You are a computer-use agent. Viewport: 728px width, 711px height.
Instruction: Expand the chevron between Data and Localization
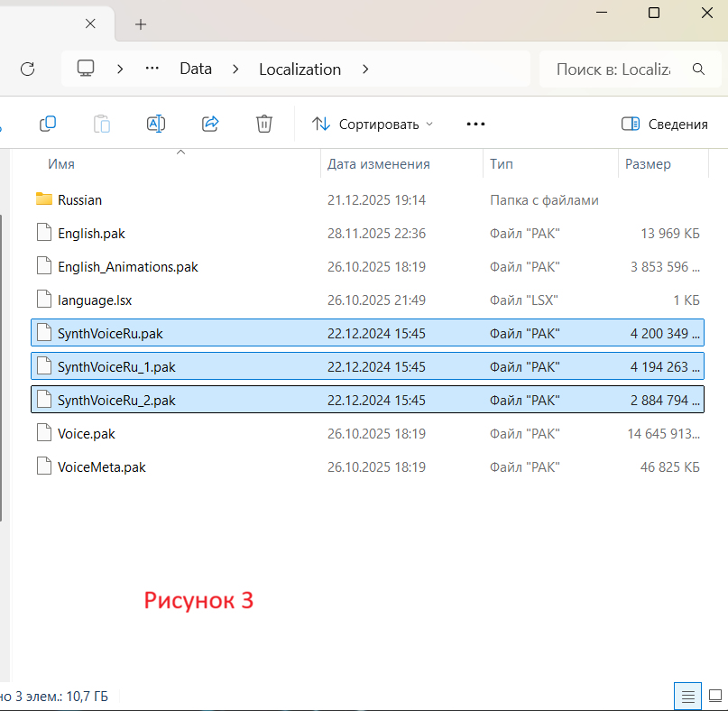(x=235, y=69)
